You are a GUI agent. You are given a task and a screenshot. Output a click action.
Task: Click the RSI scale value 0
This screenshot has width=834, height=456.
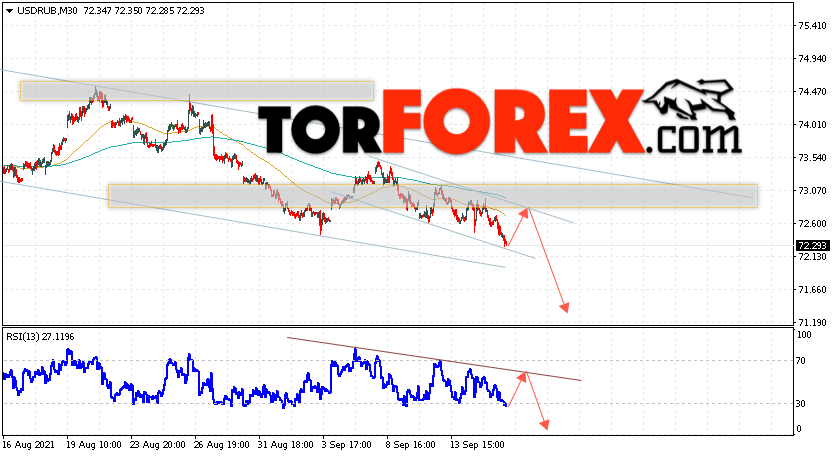pos(799,429)
